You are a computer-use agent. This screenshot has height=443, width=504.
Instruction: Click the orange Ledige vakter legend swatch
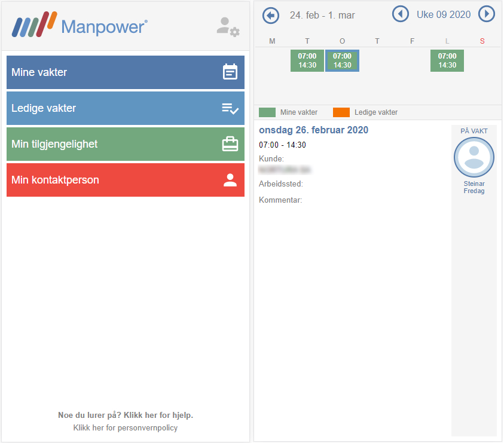point(341,112)
